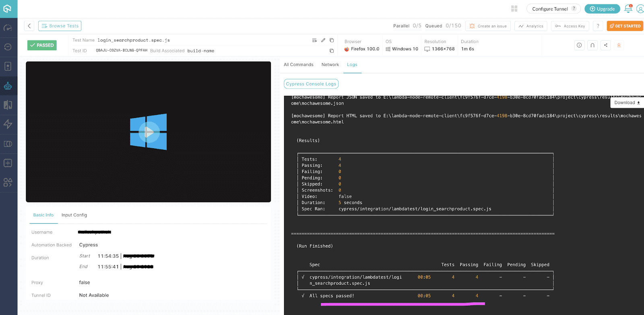
Task: Click test name login_searchproduct.spec.js
Action: point(134,40)
